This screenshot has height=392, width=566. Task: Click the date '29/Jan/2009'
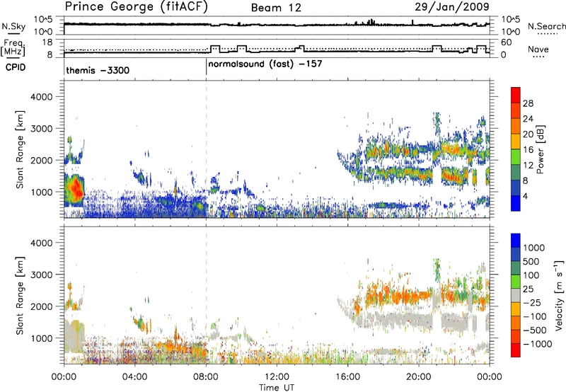point(452,6)
